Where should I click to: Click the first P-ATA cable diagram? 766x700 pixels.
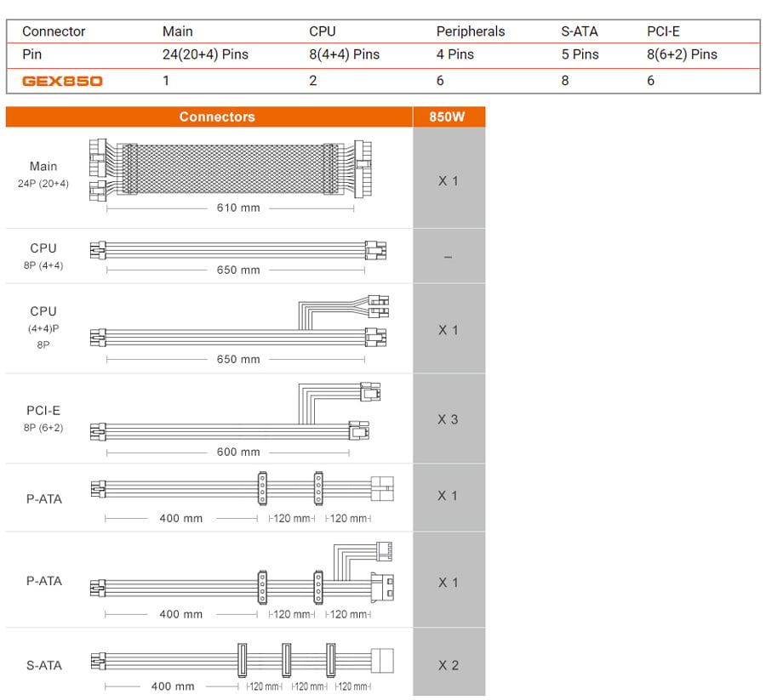pyautogui.click(x=242, y=488)
